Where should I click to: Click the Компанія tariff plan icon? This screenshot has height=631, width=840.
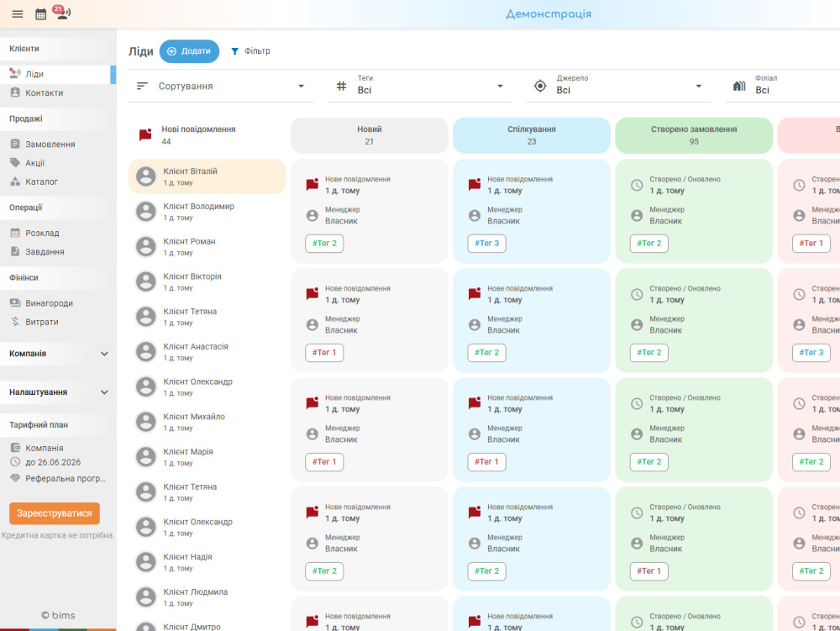tap(15, 447)
